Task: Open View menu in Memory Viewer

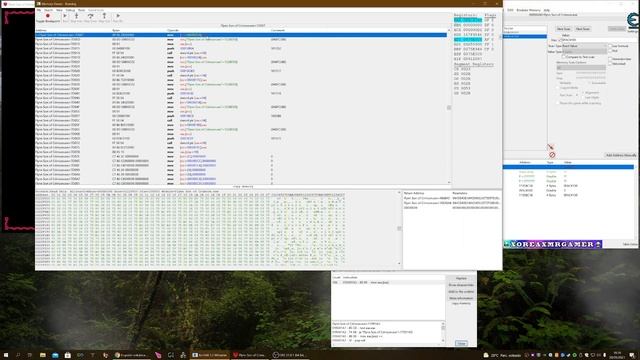Action: click(x=59, y=10)
